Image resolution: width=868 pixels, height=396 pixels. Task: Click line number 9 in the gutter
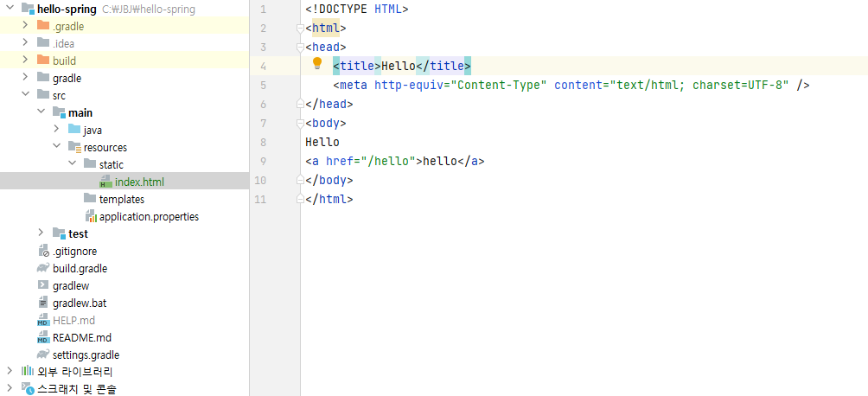[x=263, y=161]
